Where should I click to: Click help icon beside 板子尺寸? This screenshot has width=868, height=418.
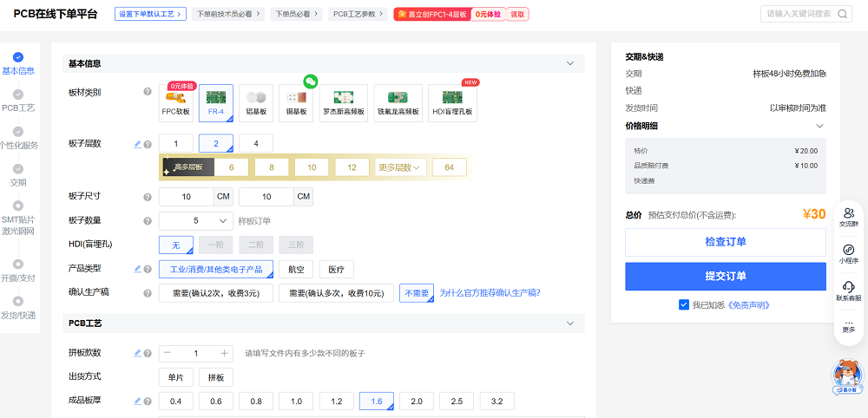(148, 197)
